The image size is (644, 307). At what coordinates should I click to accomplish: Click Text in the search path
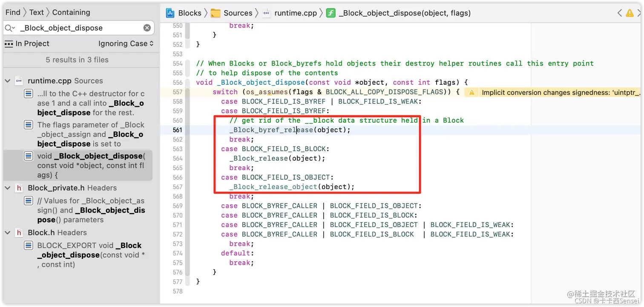[37, 12]
